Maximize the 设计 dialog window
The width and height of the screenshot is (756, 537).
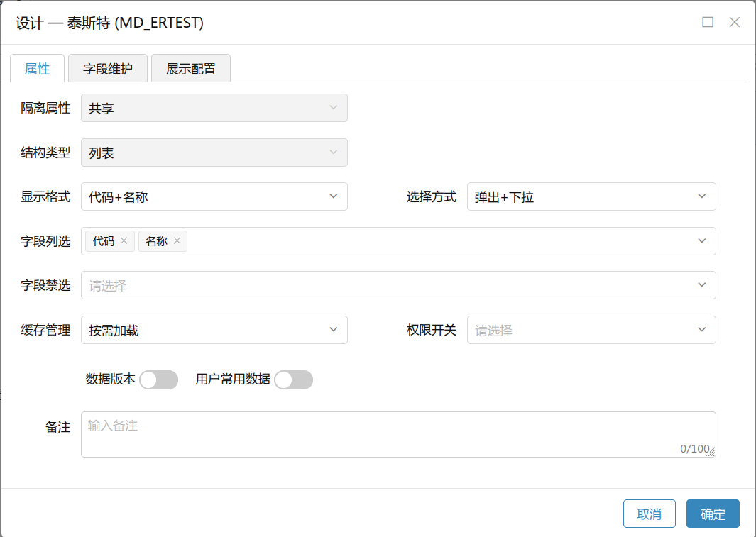708,22
